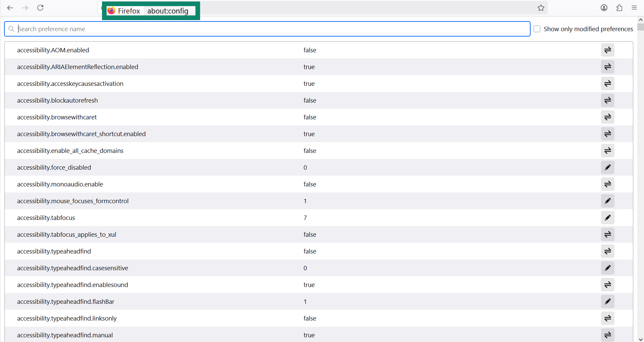Reload the about:config page
Viewport: 644px width, 342px height.
click(40, 8)
